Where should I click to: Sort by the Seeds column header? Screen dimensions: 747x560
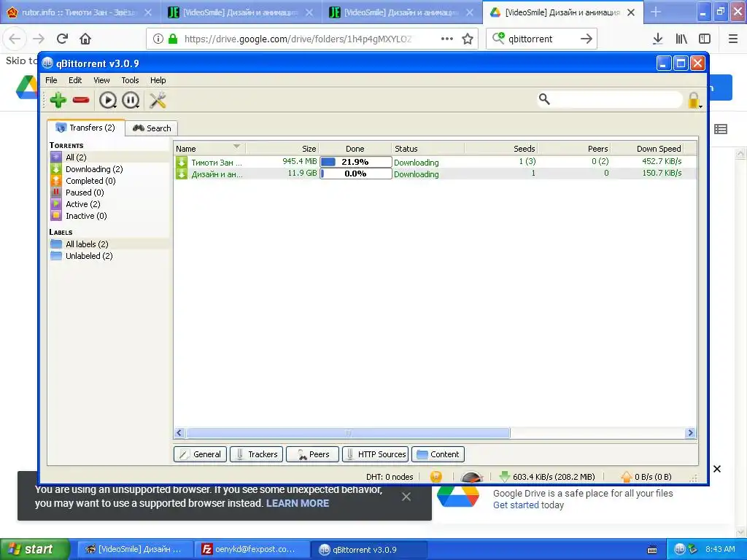[500, 149]
